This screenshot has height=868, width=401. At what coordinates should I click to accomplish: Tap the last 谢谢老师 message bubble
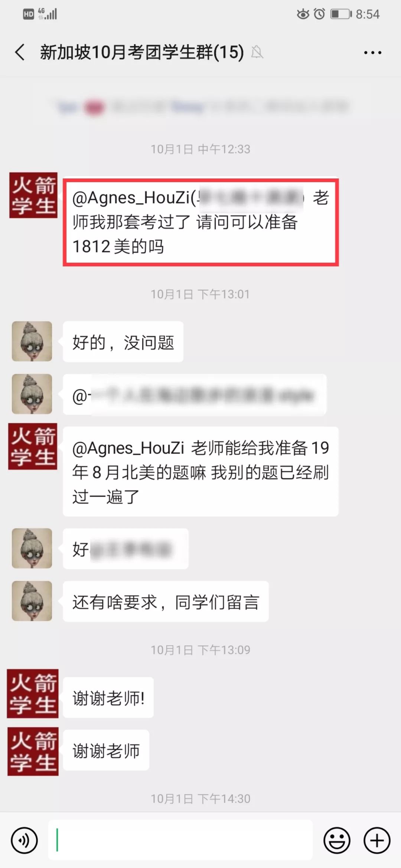[x=106, y=750]
